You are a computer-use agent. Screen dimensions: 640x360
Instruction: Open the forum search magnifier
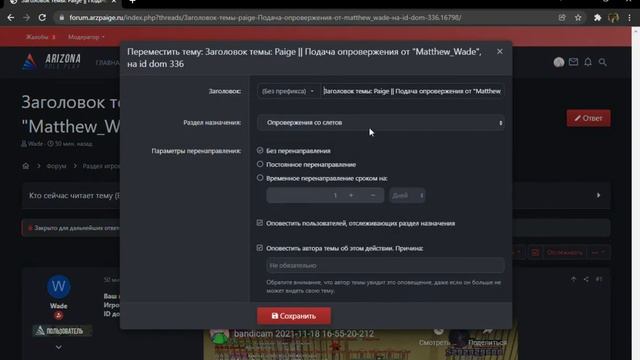[602, 62]
